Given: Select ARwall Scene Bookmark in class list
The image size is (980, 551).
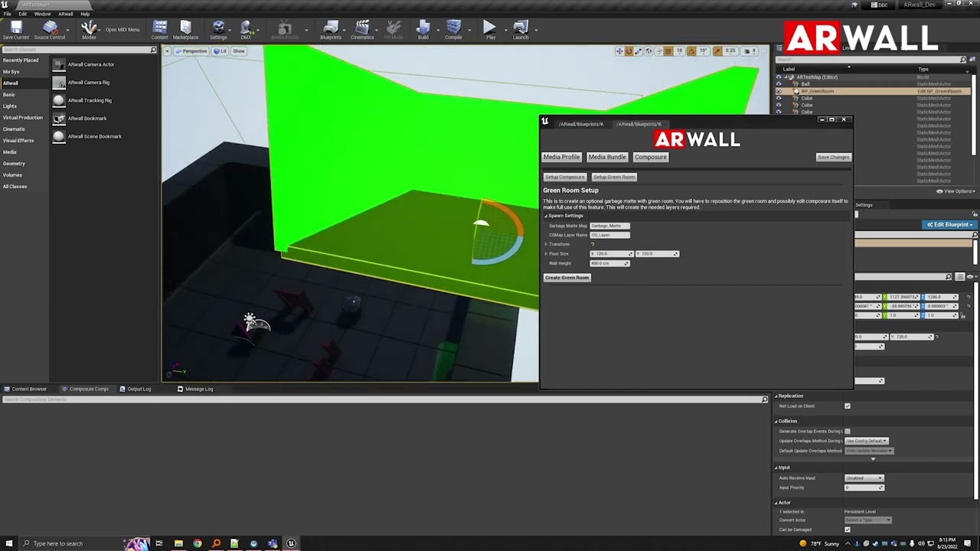Looking at the screenshot, I should (94, 136).
